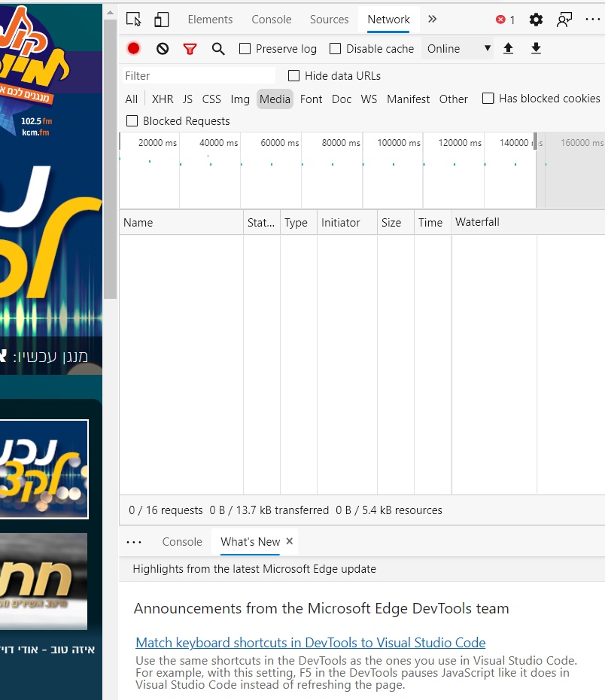605x700 pixels.
Task: Expand more DevTools tabs chevron
Action: click(x=432, y=20)
